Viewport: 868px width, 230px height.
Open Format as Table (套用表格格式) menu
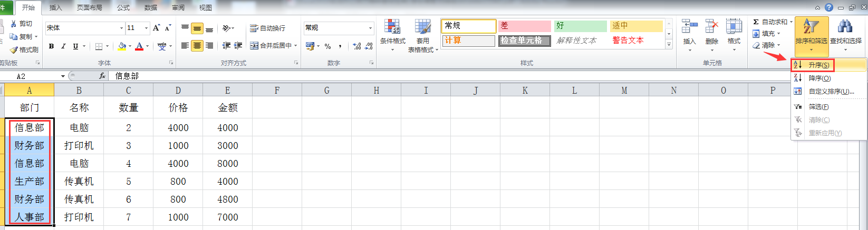click(x=422, y=35)
